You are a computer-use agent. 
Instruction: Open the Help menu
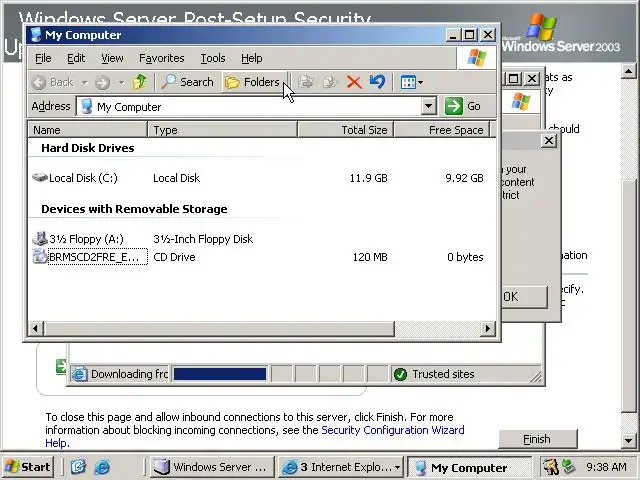251,58
